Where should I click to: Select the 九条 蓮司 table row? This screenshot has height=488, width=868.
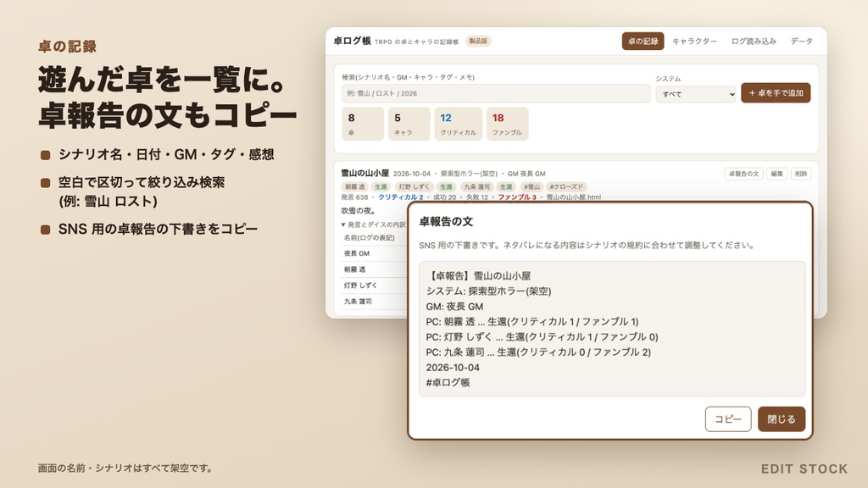(375, 302)
